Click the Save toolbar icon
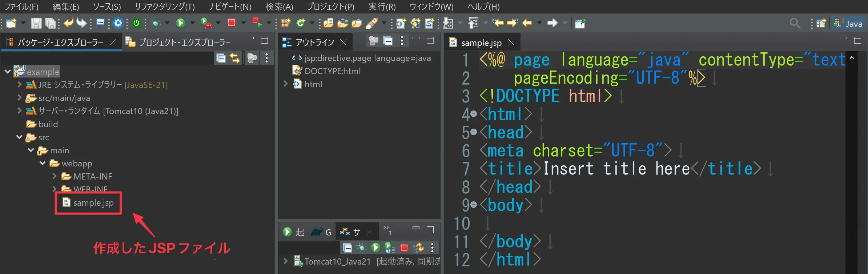The image size is (868, 274). coord(36,23)
